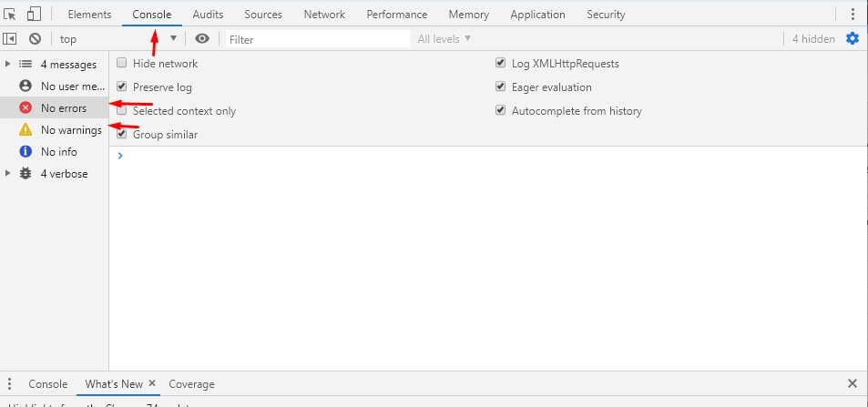Select the No warnings sidebar filter
Screen dimensions: 868x407
coord(70,130)
